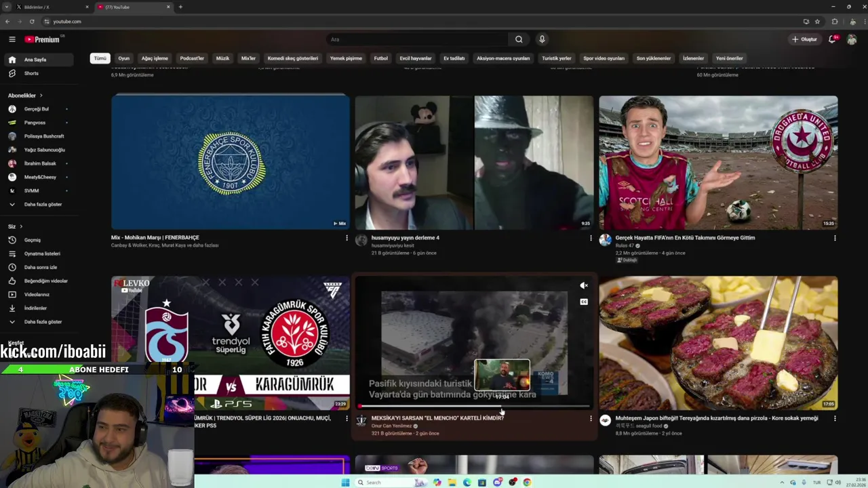Open Meaty&Cheesy channel

(41, 177)
